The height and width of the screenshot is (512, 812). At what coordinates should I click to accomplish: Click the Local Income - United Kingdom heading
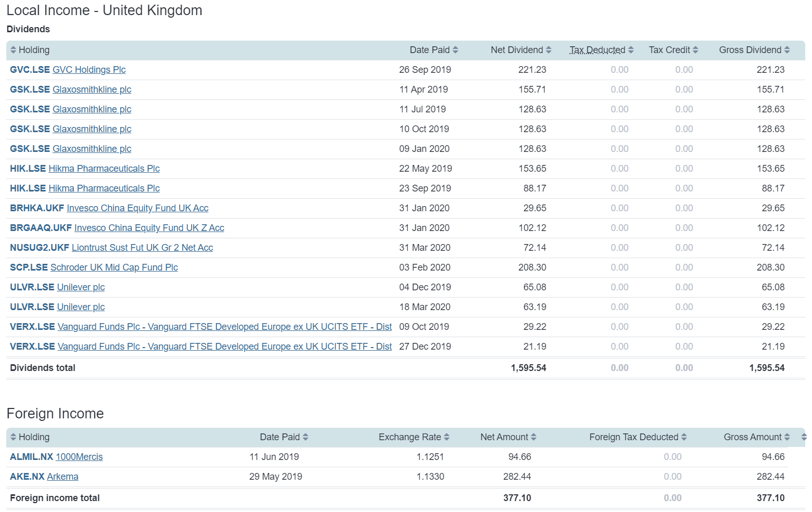104,10
